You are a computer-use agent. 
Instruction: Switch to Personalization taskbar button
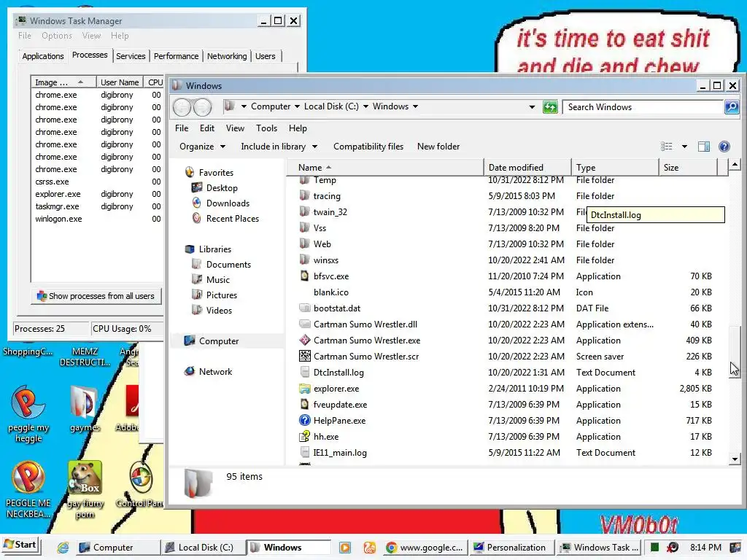pos(511,548)
